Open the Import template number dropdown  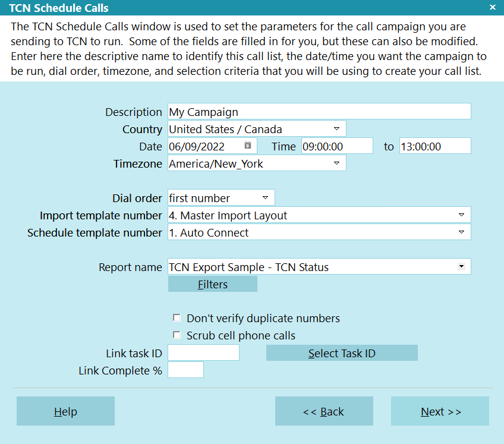tap(461, 215)
